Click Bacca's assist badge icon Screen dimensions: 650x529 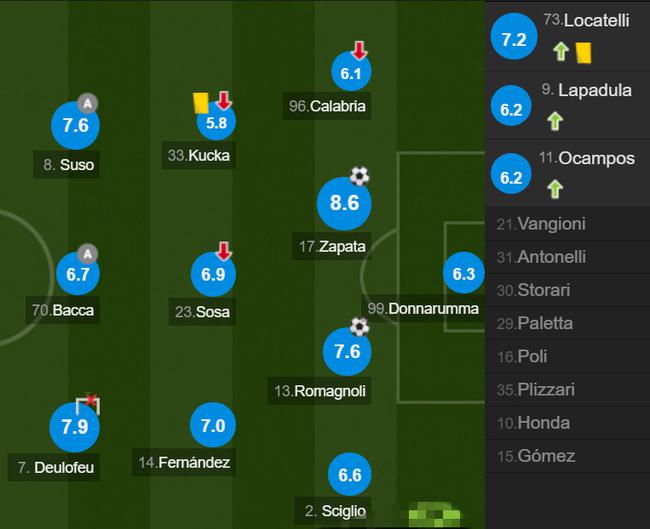coord(87,254)
